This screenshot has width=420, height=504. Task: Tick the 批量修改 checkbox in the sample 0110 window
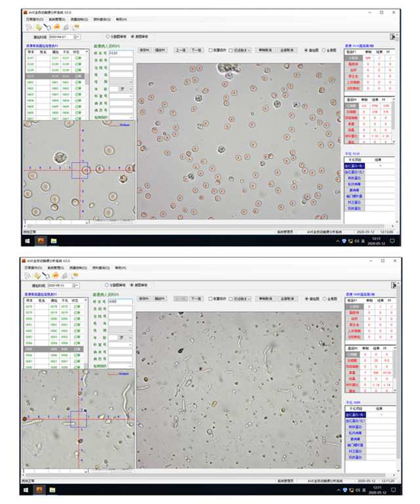211,50
